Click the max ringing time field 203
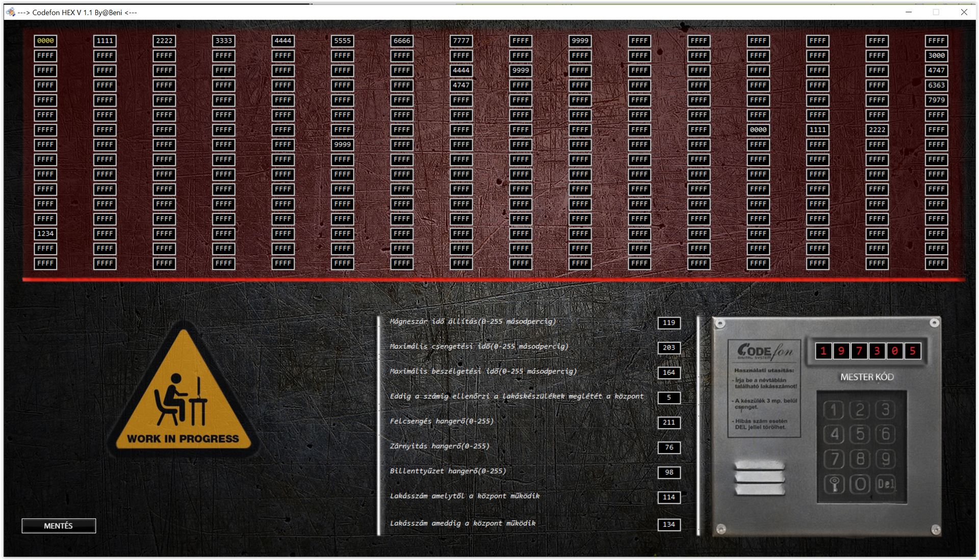 668,348
